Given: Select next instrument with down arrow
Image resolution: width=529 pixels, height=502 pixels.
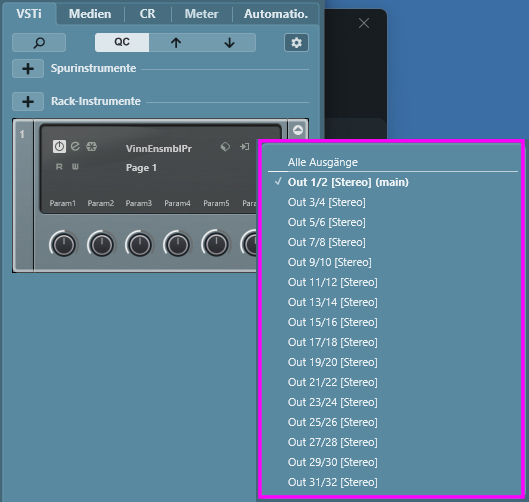Looking at the screenshot, I should [x=229, y=43].
